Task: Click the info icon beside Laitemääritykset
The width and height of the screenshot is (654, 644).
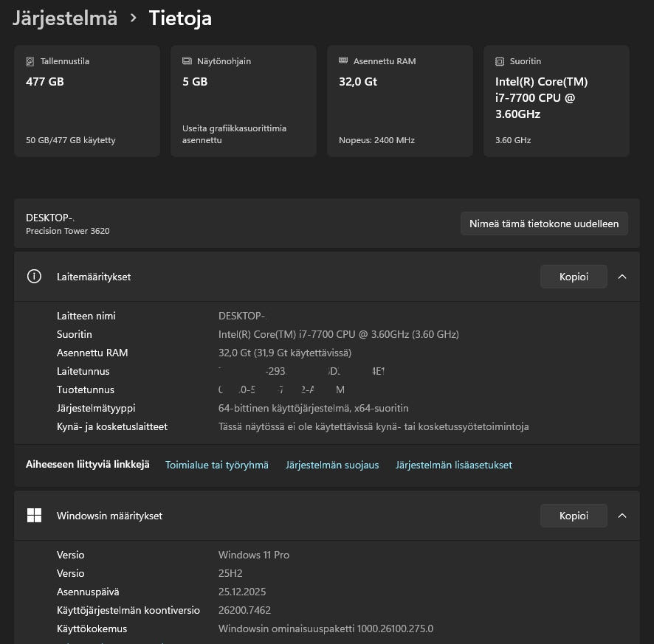Action: tap(34, 277)
